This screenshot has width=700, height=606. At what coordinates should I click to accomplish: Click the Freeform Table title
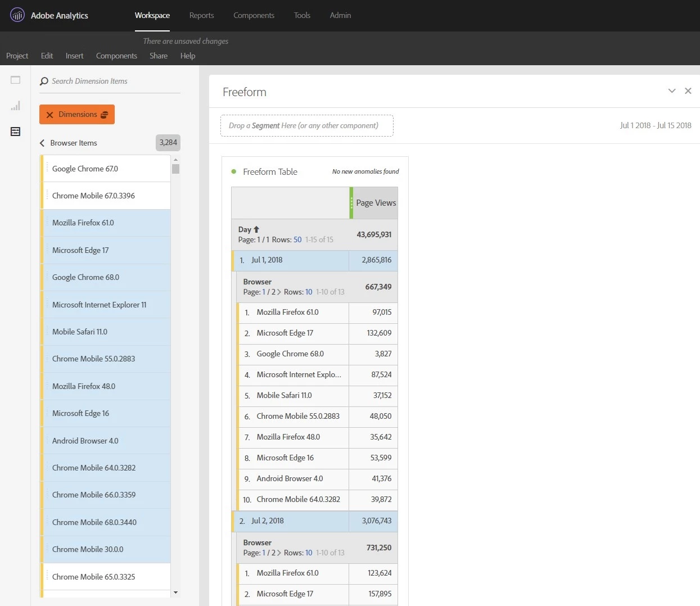click(270, 171)
